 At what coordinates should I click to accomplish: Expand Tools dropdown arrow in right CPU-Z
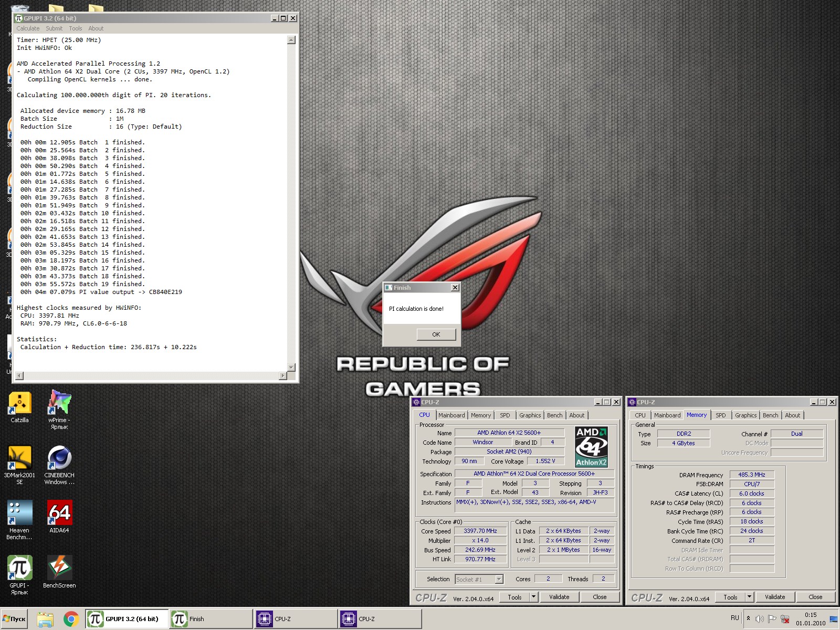[749, 597]
